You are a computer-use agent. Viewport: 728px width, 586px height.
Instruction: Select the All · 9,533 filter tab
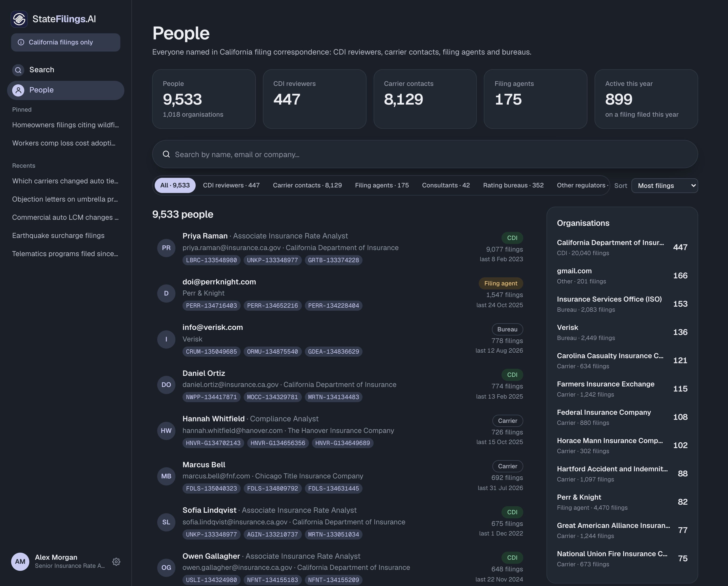click(175, 185)
